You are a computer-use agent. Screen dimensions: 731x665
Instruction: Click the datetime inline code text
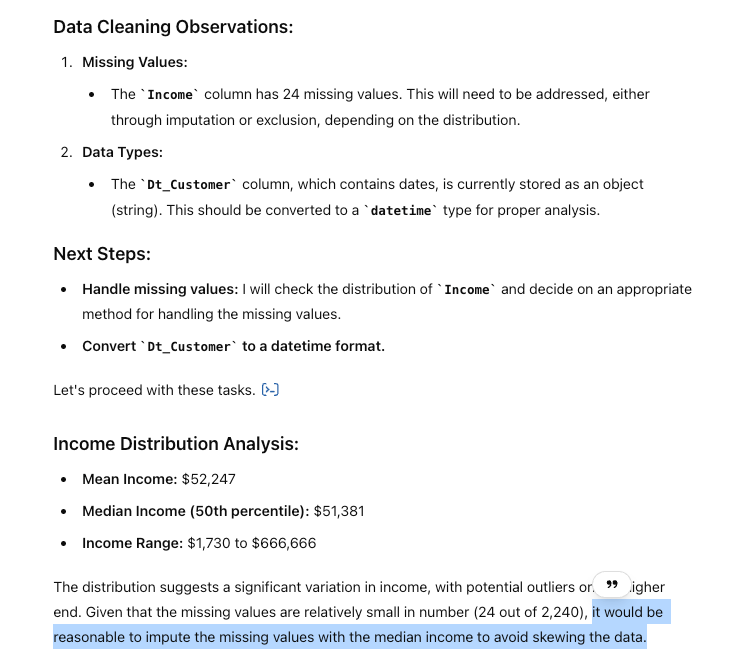tap(400, 212)
